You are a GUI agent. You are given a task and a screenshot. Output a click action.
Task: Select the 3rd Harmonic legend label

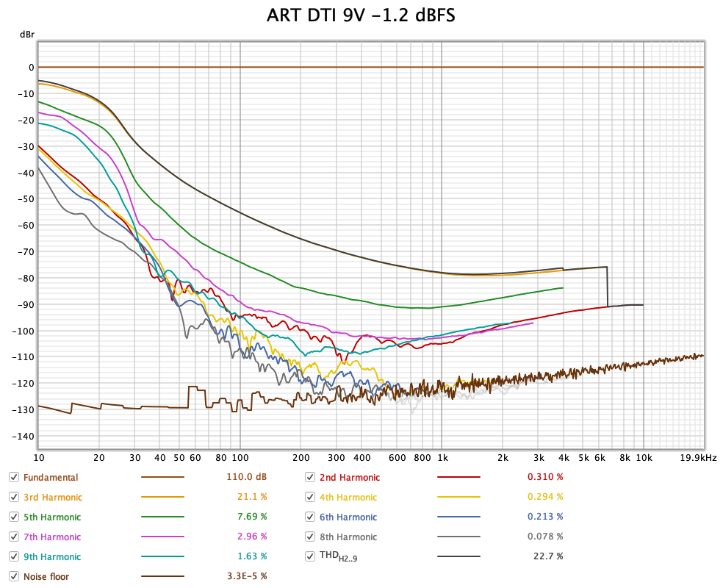coord(53,497)
